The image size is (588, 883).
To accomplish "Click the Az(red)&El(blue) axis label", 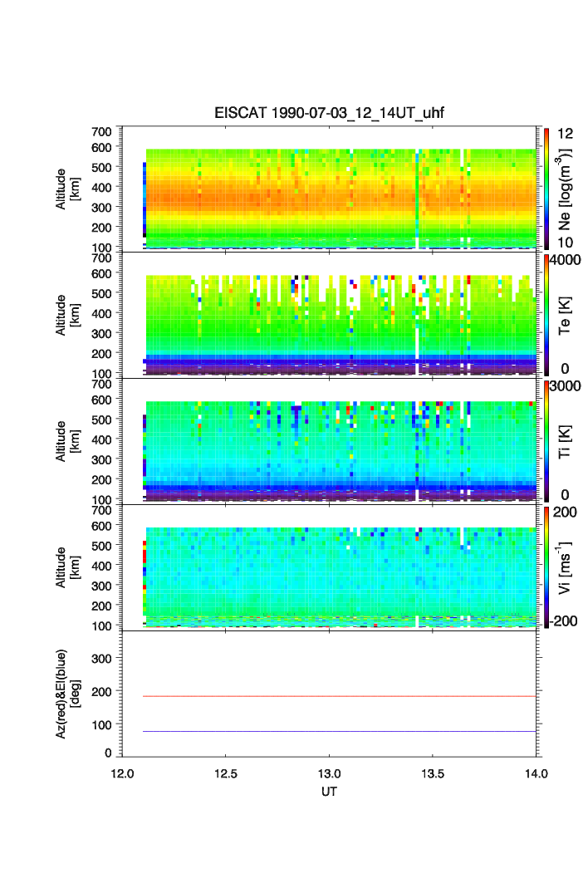I will pos(71,694).
